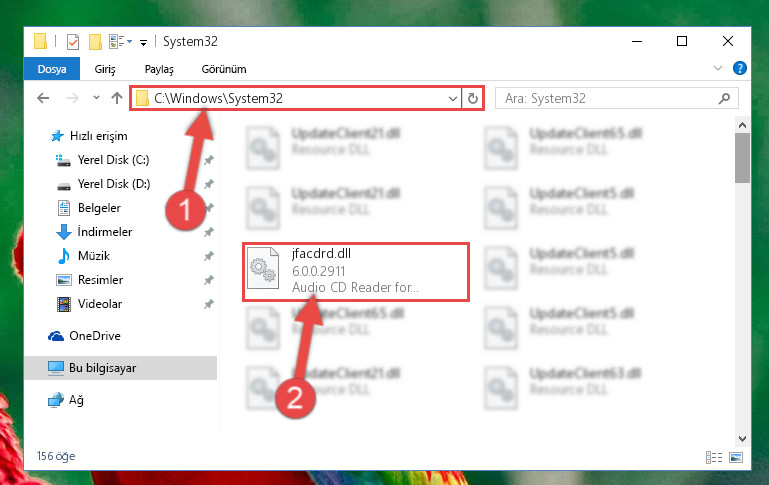769x485 pixels.
Task: Open Explorer help question mark icon
Action: [740, 68]
